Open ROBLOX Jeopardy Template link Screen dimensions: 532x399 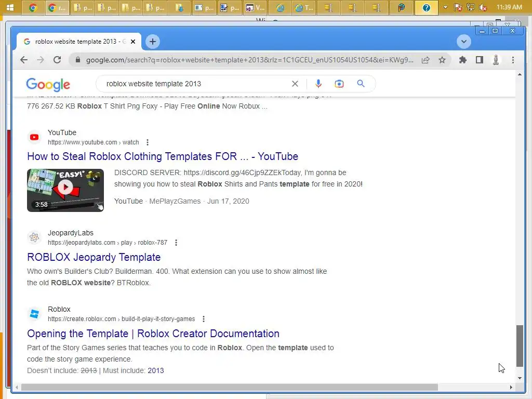click(94, 257)
